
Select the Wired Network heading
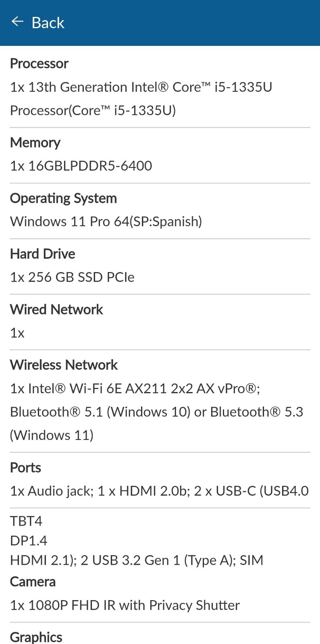[56, 310]
